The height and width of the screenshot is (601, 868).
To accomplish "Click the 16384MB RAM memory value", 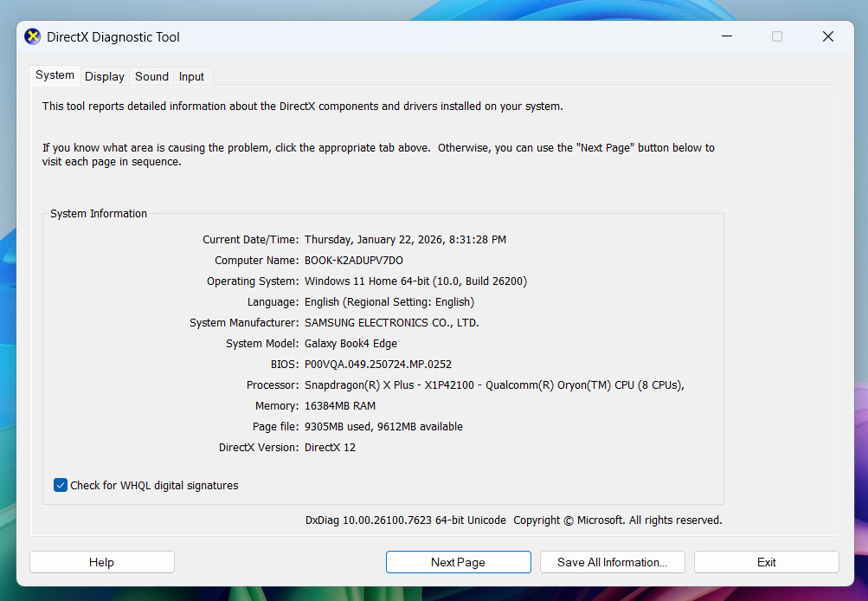I will tap(340, 406).
